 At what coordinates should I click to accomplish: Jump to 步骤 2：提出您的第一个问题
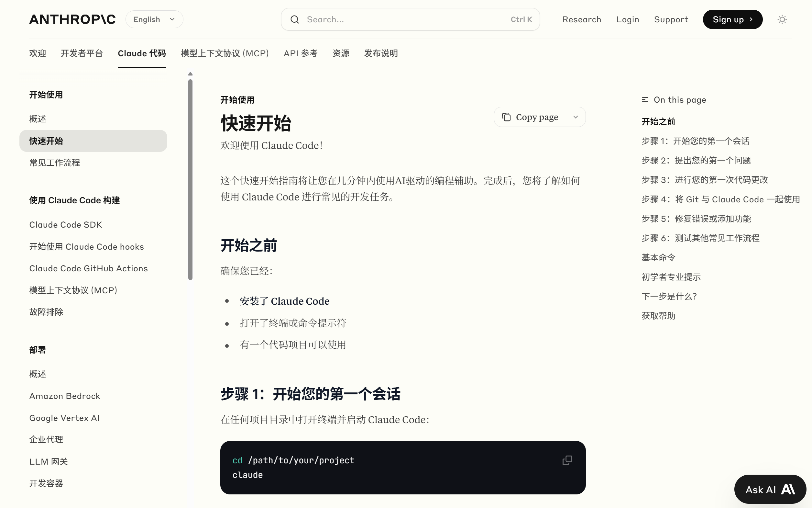696,161
